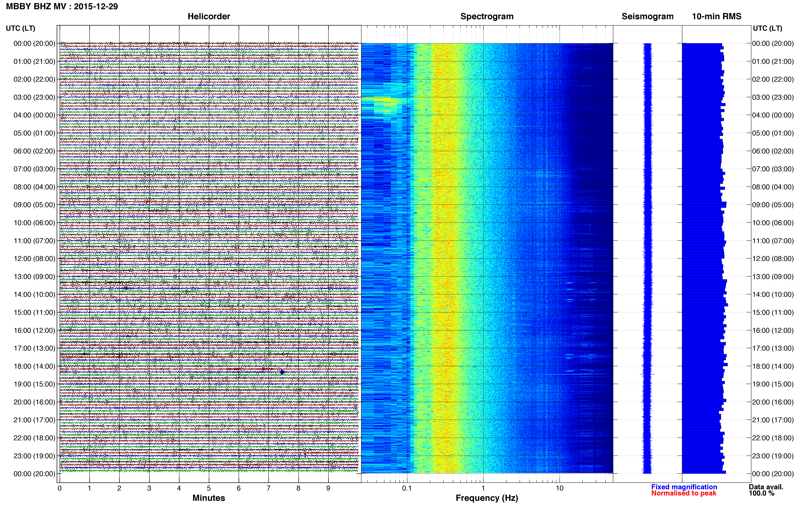The height and width of the screenshot is (508, 812).
Task: Click the Seismogram panel heading
Action: 648,16
